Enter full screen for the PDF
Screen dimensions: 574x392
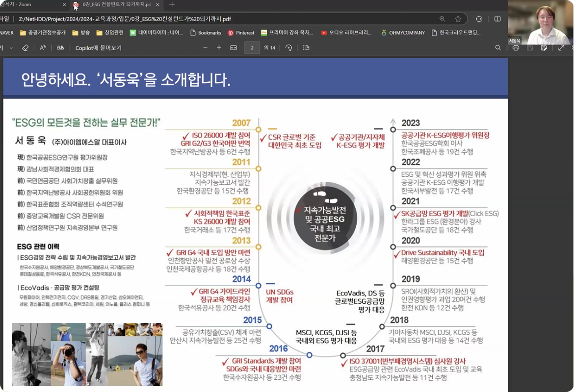pos(561,48)
